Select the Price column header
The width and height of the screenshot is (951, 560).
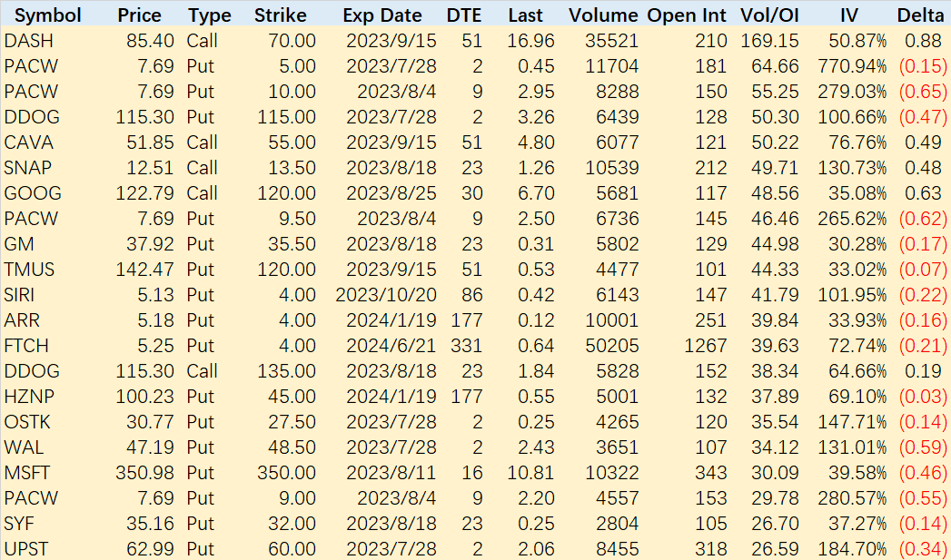(140, 15)
